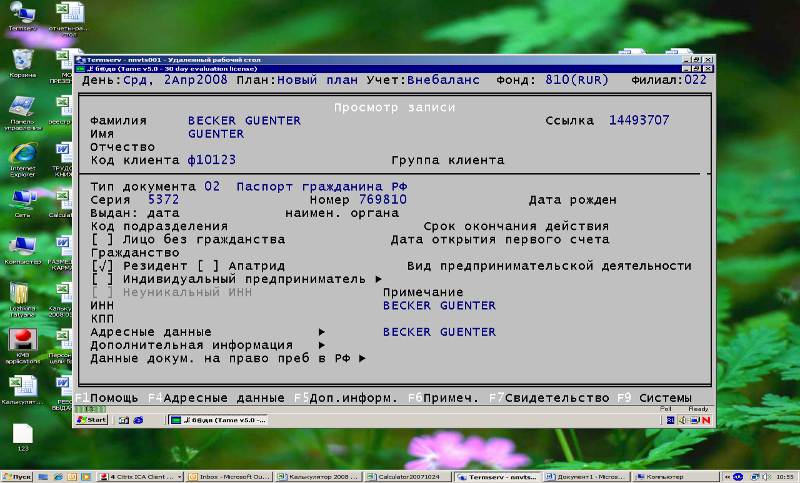Click the speaker icon in the remote session tray
Viewport: 800px width, 483px height.
(x=683, y=420)
